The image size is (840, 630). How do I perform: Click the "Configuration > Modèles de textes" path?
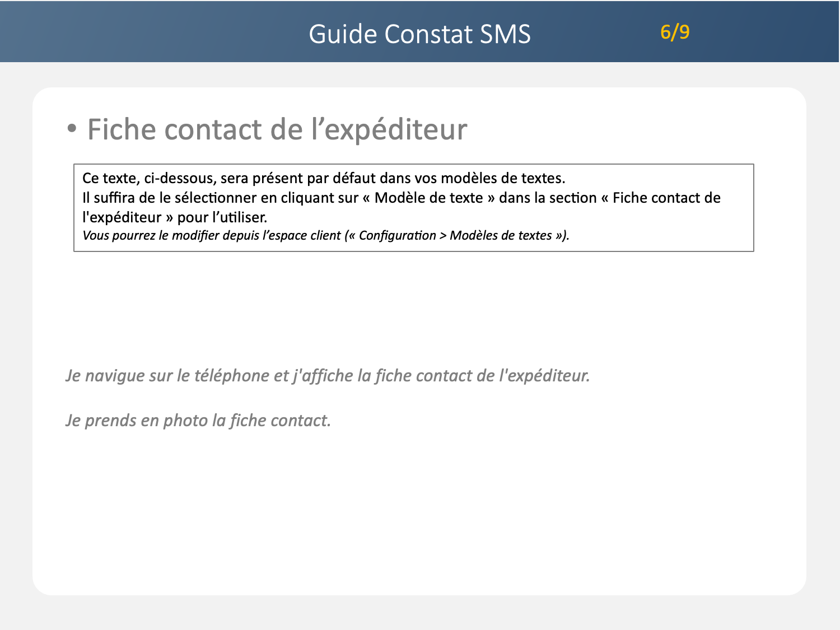[455, 235]
